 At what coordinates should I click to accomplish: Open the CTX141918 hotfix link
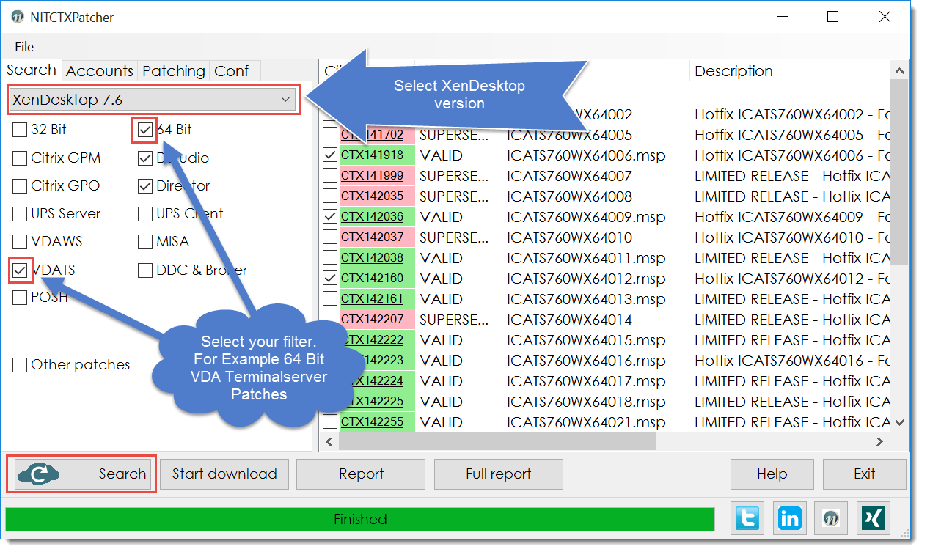[373, 155]
